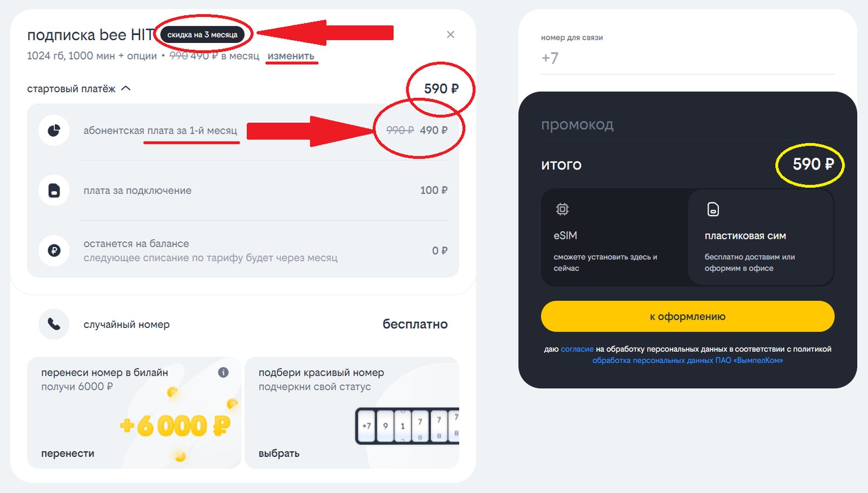Click the скидка на 3 месяца badge

202,35
